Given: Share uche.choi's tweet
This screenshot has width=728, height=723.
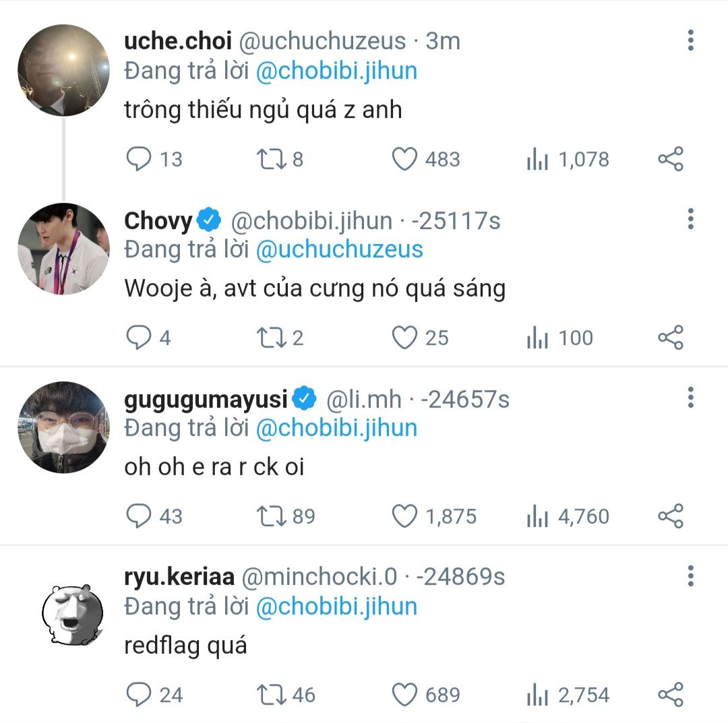Looking at the screenshot, I should point(670,159).
